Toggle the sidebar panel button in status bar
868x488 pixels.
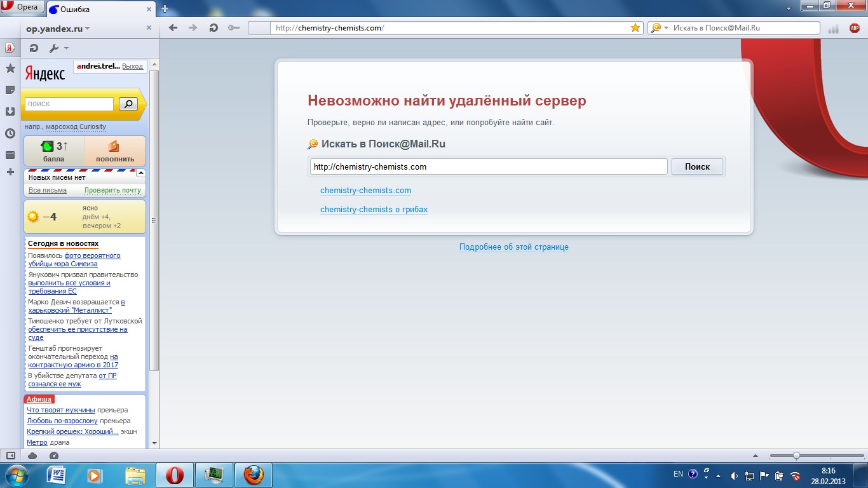point(11,456)
